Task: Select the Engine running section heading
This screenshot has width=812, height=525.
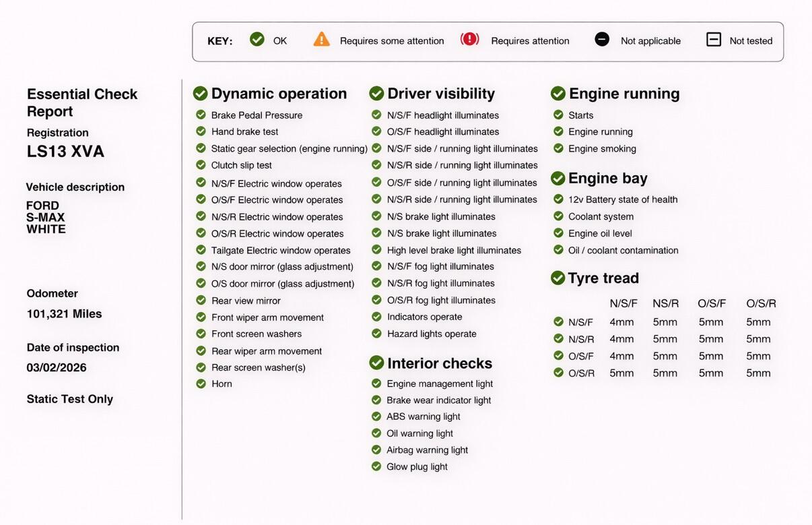Action: pyautogui.click(x=623, y=94)
